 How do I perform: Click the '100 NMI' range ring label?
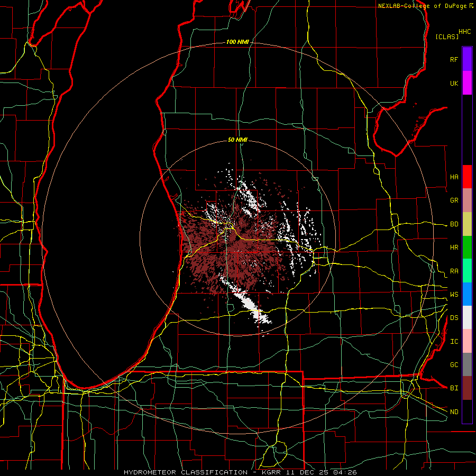[x=237, y=42]
